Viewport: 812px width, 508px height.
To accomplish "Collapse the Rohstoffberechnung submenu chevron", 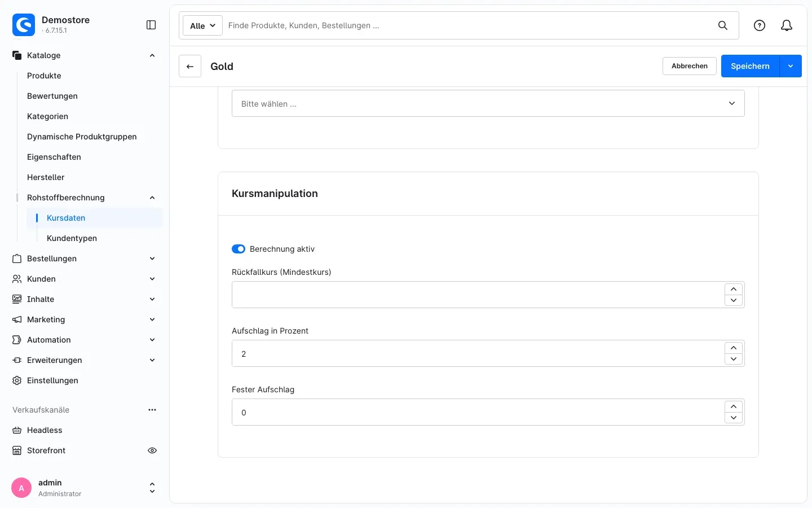I will pyautogui.click(x=152, y=198).
